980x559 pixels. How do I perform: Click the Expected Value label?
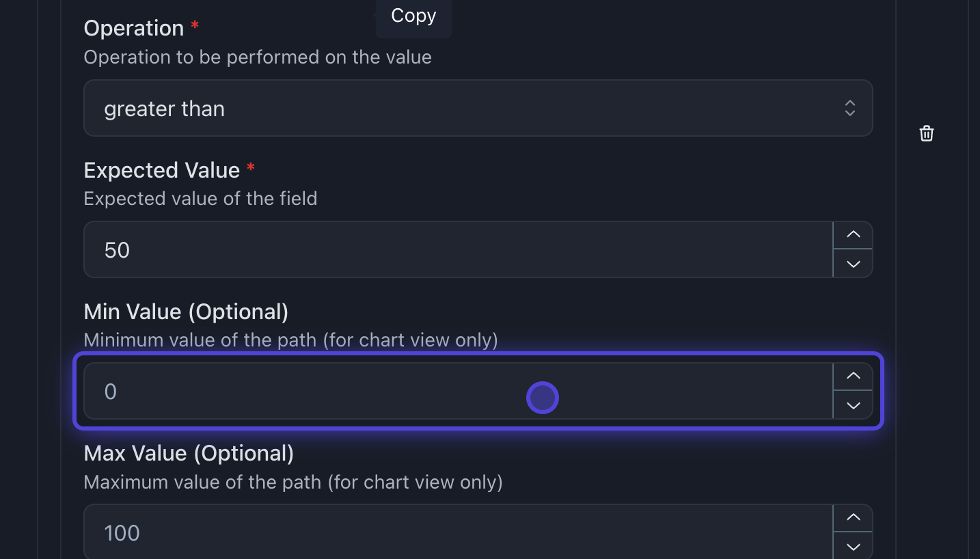[x=162, y=170]
